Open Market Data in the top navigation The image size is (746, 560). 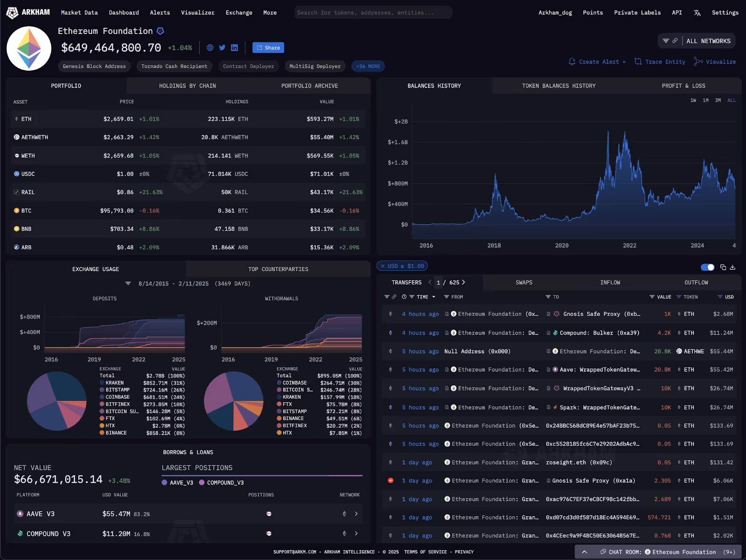(x=79, y=13)
